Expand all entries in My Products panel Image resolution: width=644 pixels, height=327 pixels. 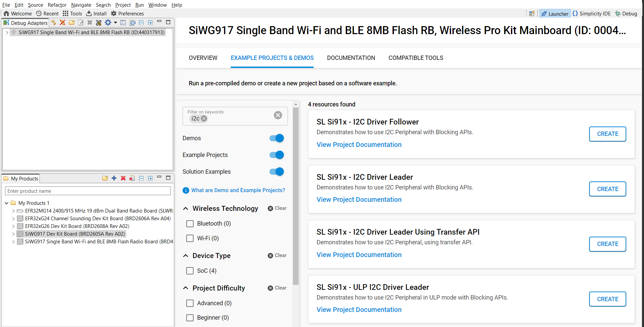pos(150,178)
